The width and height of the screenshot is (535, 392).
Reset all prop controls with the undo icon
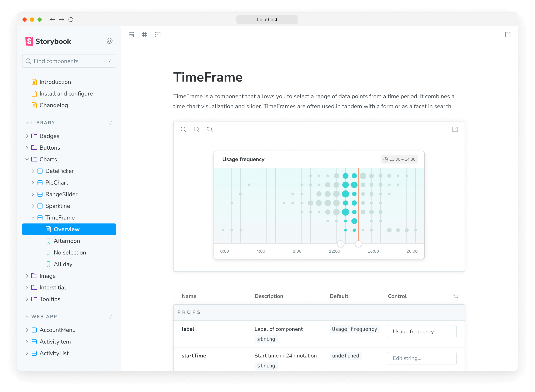tap(456, 296)
